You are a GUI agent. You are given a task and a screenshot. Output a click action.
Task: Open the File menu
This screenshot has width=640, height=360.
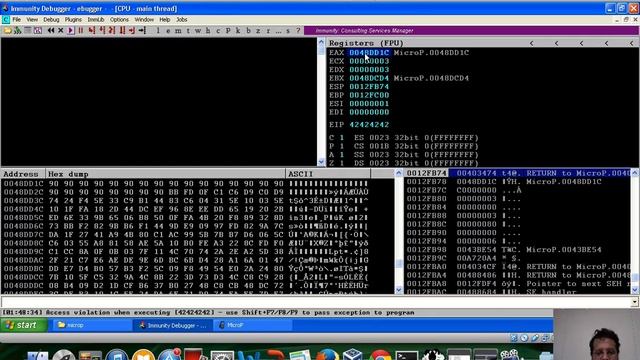tap(16, 20)
